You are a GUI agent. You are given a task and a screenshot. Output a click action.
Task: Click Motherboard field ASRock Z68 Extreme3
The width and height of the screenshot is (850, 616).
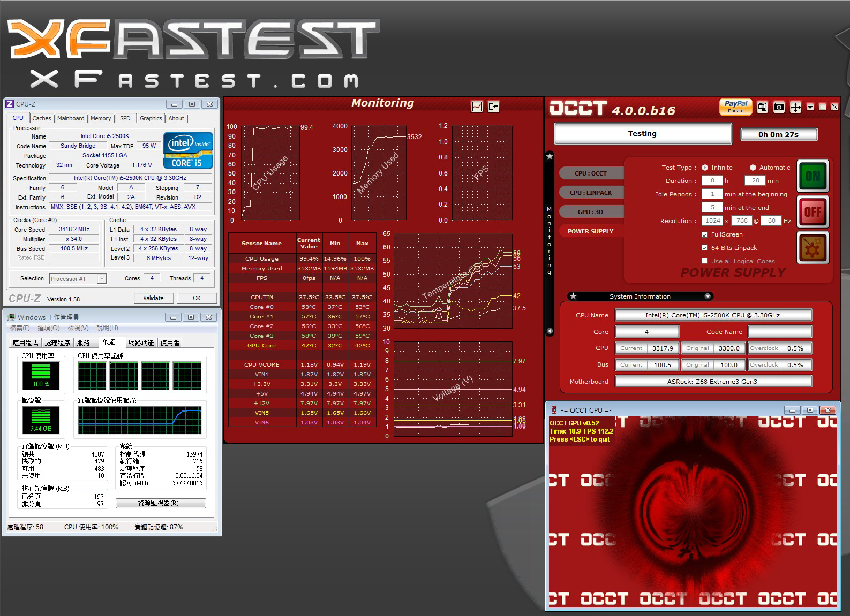(713, 382)
